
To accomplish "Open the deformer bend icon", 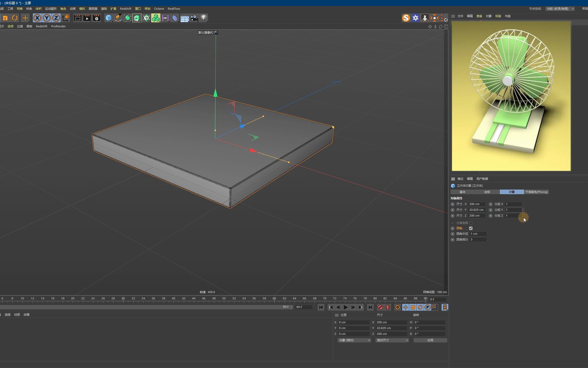I will (175, 18).
